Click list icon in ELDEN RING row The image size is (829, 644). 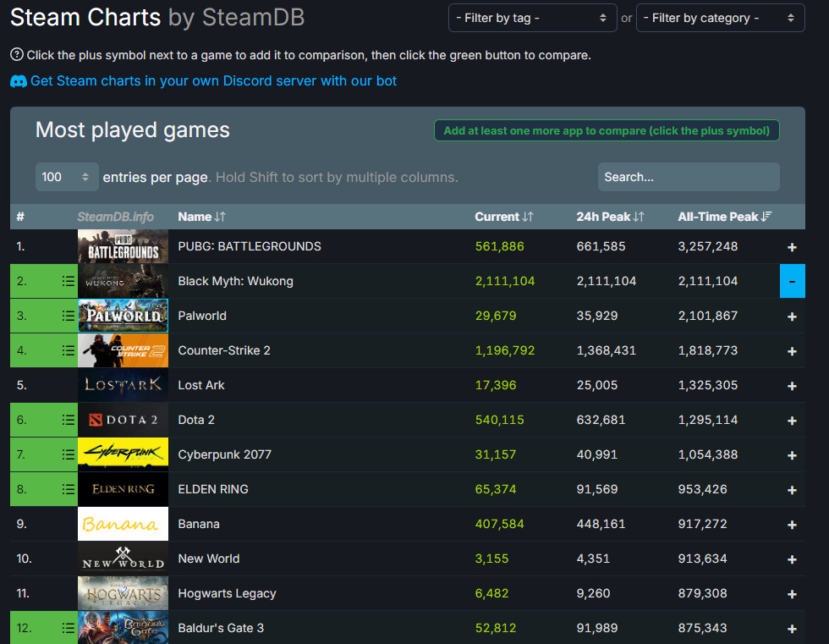tap(69, 489)
